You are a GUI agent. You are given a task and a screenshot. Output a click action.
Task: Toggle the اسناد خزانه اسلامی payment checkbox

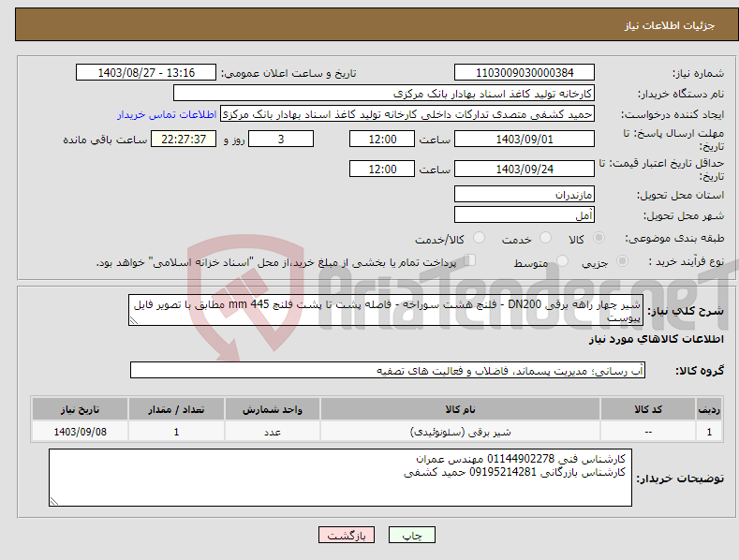tap(469, 260)
